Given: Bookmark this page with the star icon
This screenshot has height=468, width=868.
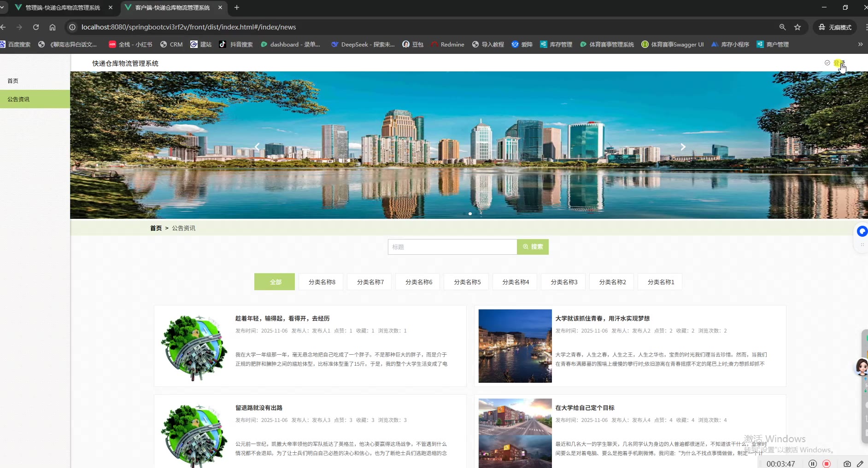Looking at the screenshot, I should pos(798,27).
